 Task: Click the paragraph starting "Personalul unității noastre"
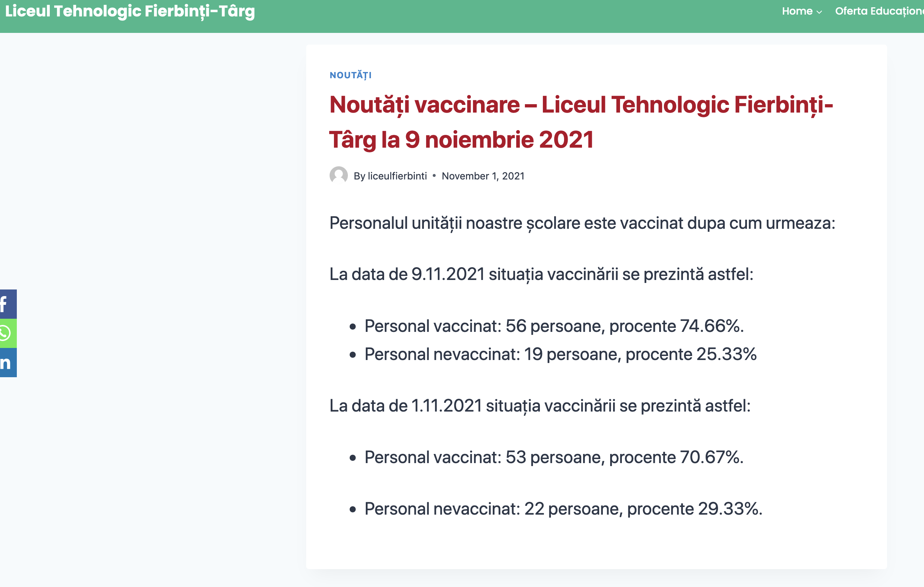coord(582,223)
